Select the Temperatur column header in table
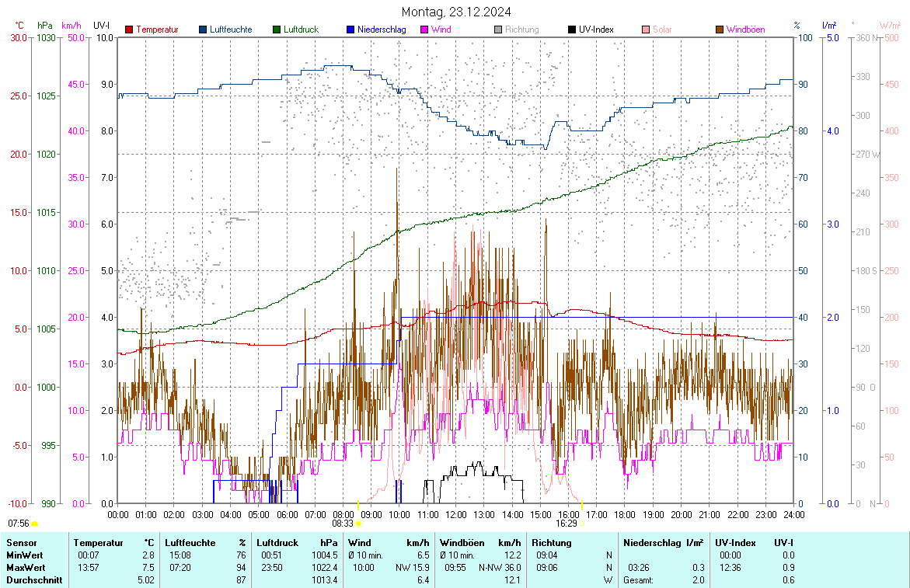Image resolution: width=910 pixels, height=588 pixels. pyautogui.click(x=99, y=543)
